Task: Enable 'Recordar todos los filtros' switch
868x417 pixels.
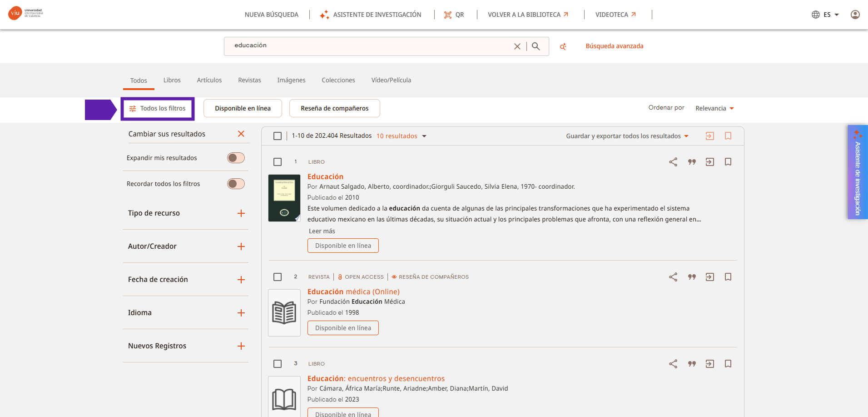Action: (x=236, y=184)
